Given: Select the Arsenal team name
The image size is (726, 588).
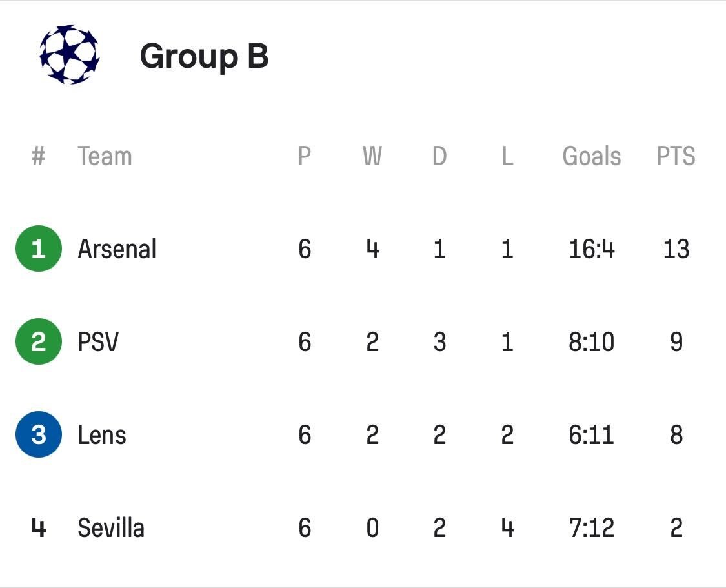Looking at the screenshot, I should point(117,248).
